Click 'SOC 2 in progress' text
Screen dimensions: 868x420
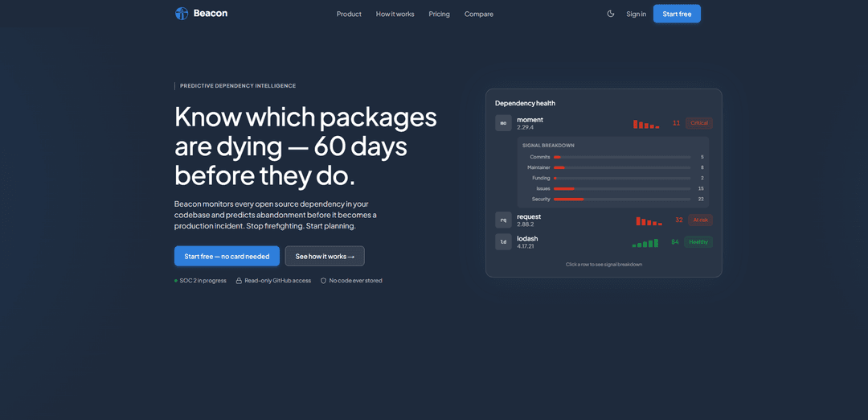(x=203, y=281)
